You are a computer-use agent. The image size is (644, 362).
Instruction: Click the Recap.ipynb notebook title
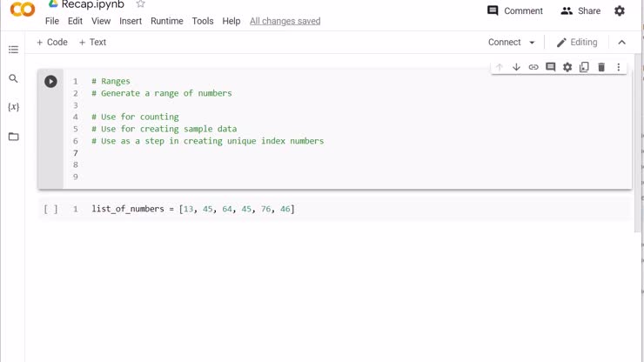[93, 4]
